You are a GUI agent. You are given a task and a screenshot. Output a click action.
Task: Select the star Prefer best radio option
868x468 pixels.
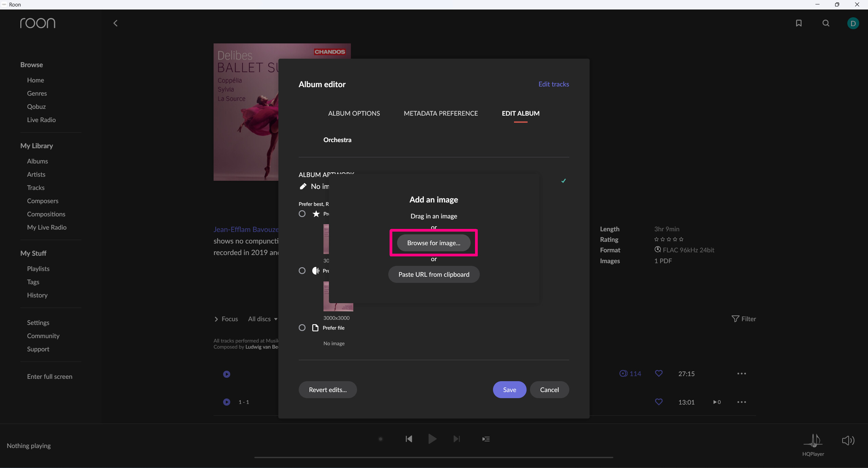pyautogui.click(x=302, y=214)
